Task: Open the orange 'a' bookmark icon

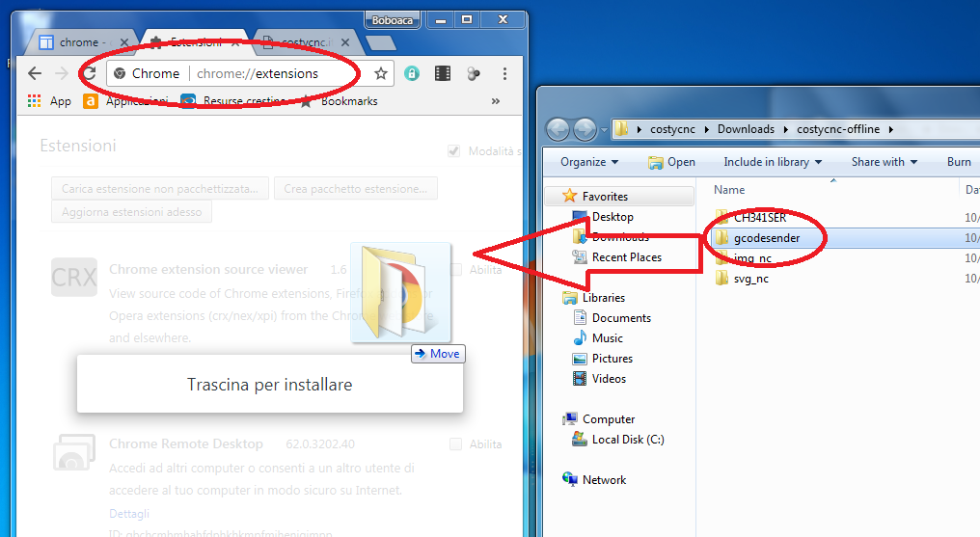Action: (91, 100)
